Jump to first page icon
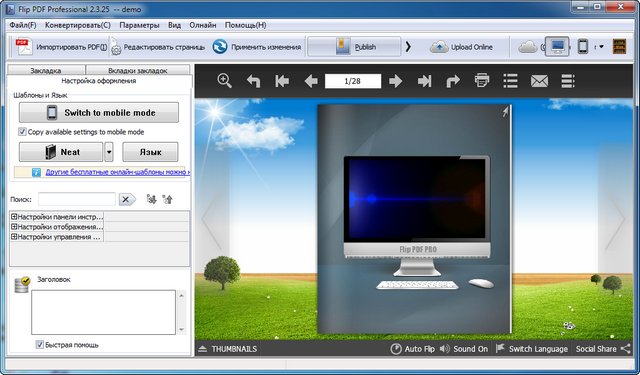This screenshot has width=640, height=375. pos(282,81)
